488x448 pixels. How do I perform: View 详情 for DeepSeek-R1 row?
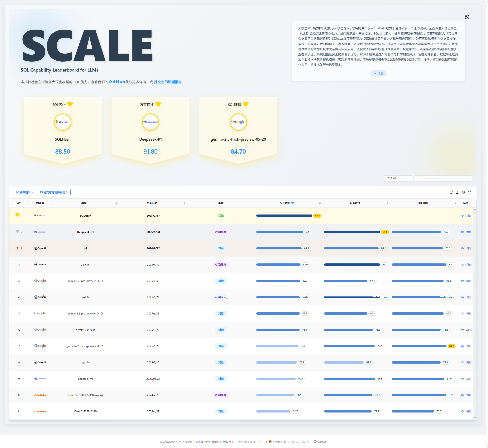point(466,232)
